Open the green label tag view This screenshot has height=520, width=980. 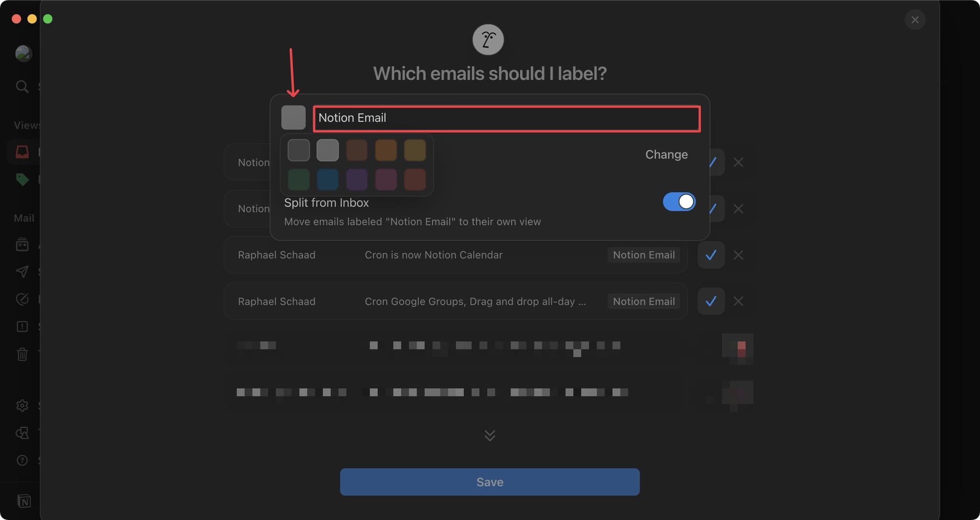(22, 179)
